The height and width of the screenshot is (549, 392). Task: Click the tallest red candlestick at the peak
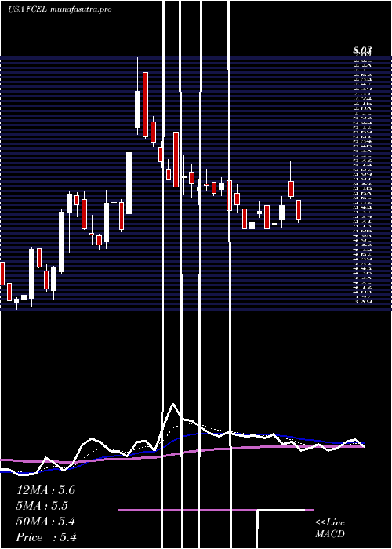[145, 105]
